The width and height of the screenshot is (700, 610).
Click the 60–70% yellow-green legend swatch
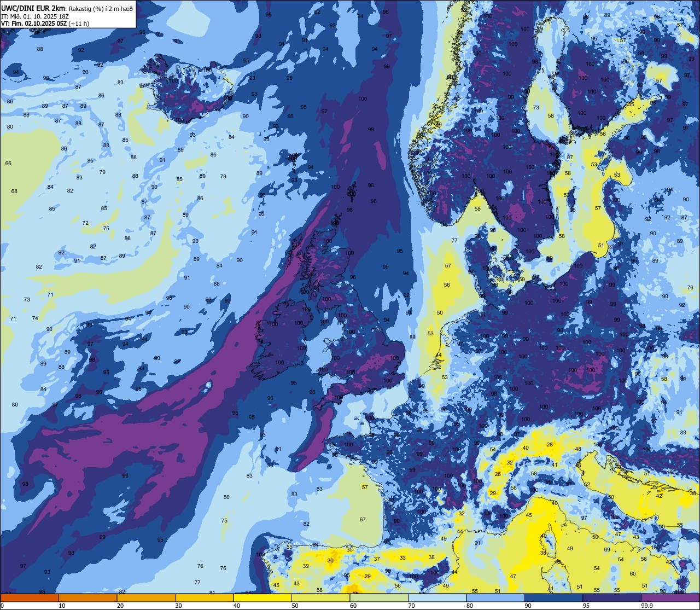pos(379,598)
